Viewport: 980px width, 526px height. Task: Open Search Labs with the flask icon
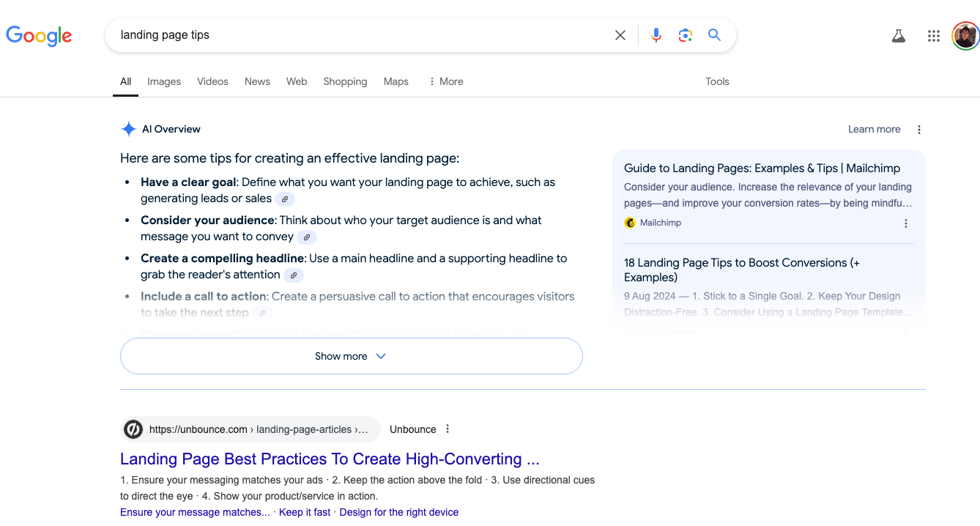pos(899,35)
